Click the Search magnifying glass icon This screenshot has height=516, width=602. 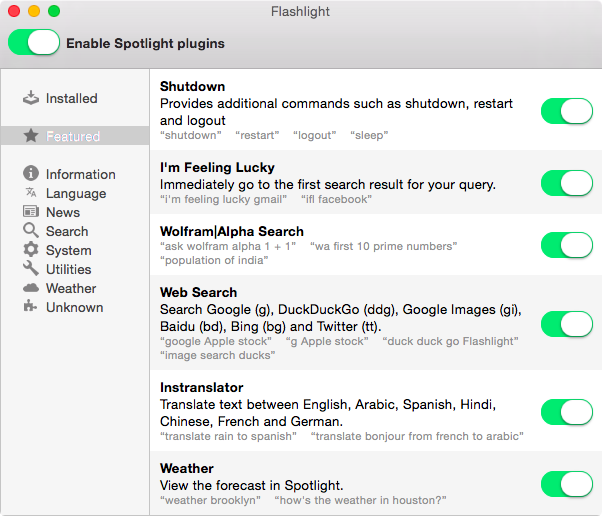[31, 231]
